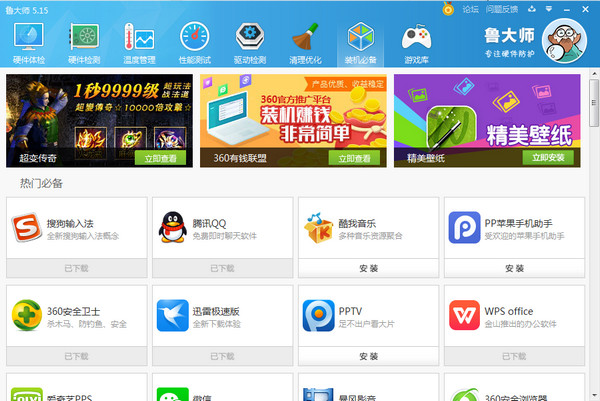Click the gold medal icon in title bar
The image size is (600, 401).
point(446,8)
